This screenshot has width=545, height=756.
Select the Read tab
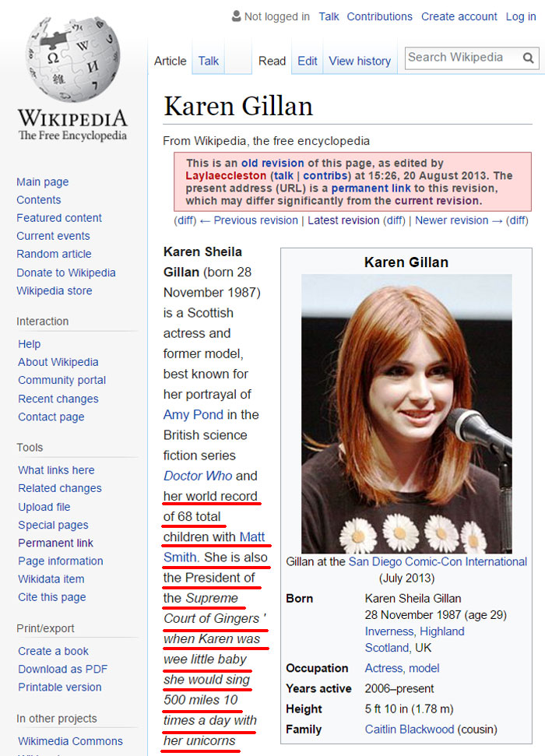(272, 62)
